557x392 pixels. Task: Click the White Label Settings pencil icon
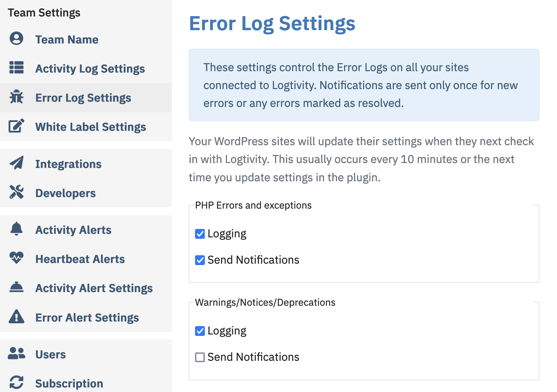point(16,127)
